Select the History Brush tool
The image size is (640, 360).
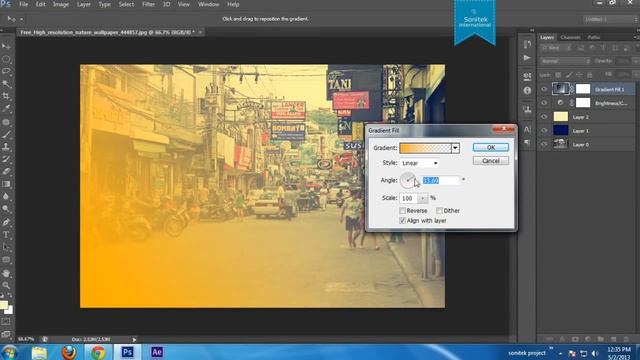coord(6,159)
